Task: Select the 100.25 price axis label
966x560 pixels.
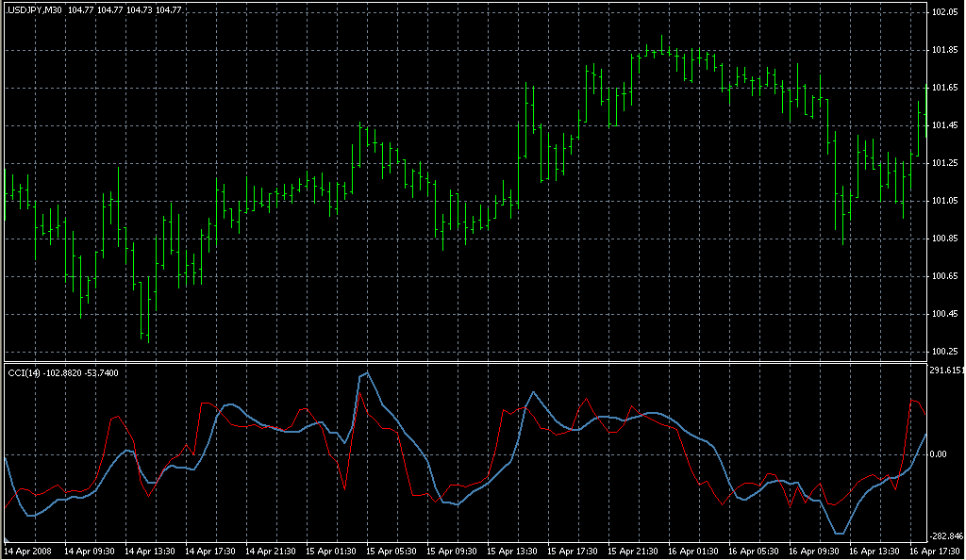Action: click(x=945, y=352)
